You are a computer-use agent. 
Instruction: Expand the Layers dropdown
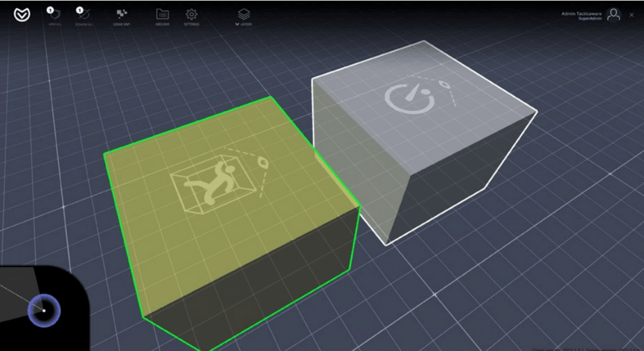coord(244,17)
